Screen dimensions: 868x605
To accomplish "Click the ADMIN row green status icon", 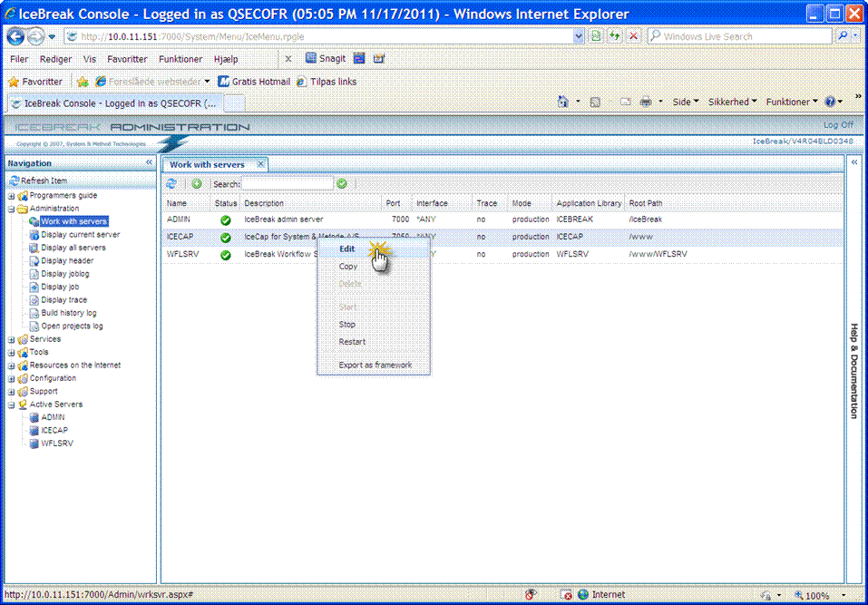I will pos(225,220).
